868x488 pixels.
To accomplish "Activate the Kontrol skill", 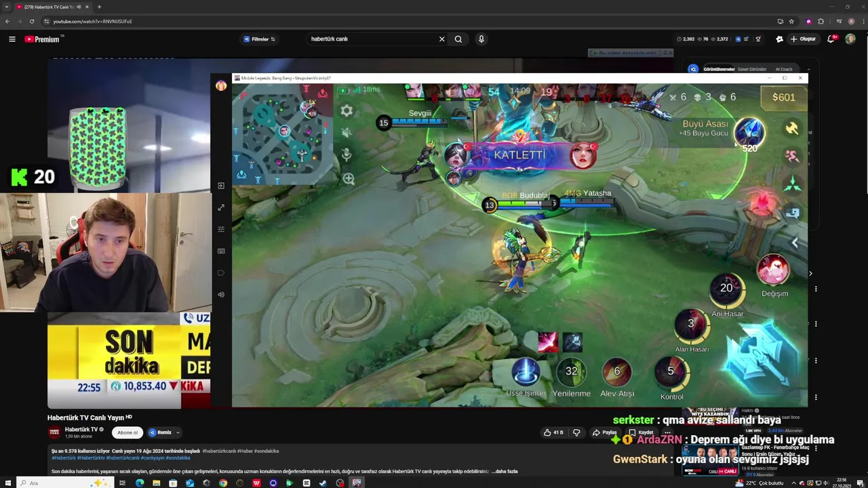I will coord(671,371).
